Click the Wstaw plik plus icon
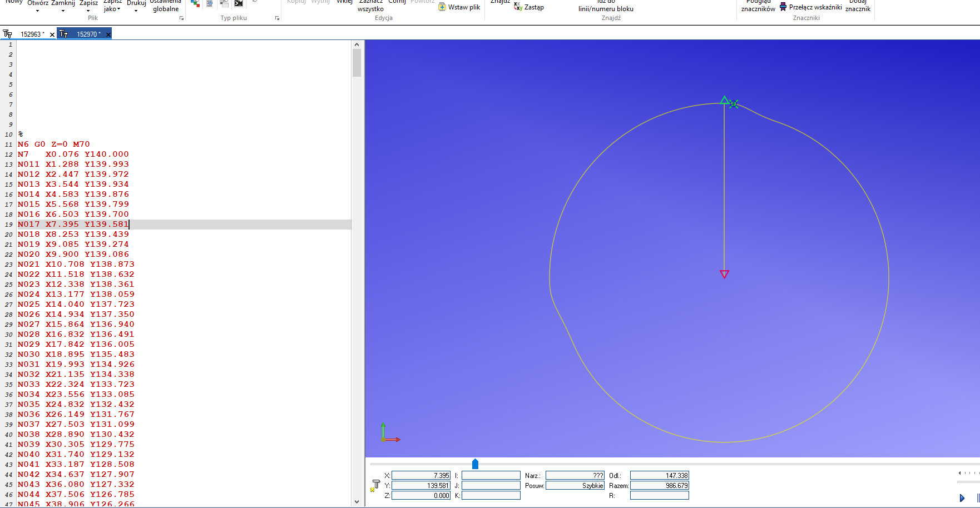 442,7
